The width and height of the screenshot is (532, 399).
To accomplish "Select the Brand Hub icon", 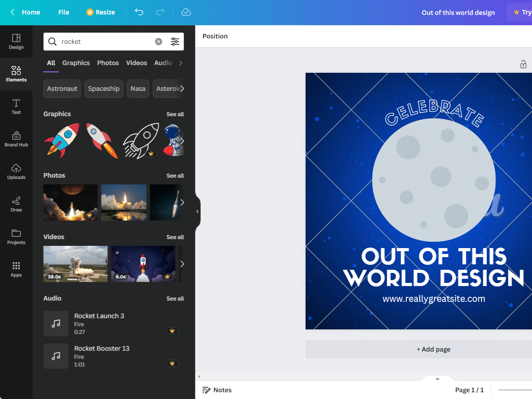I will 16,139.
